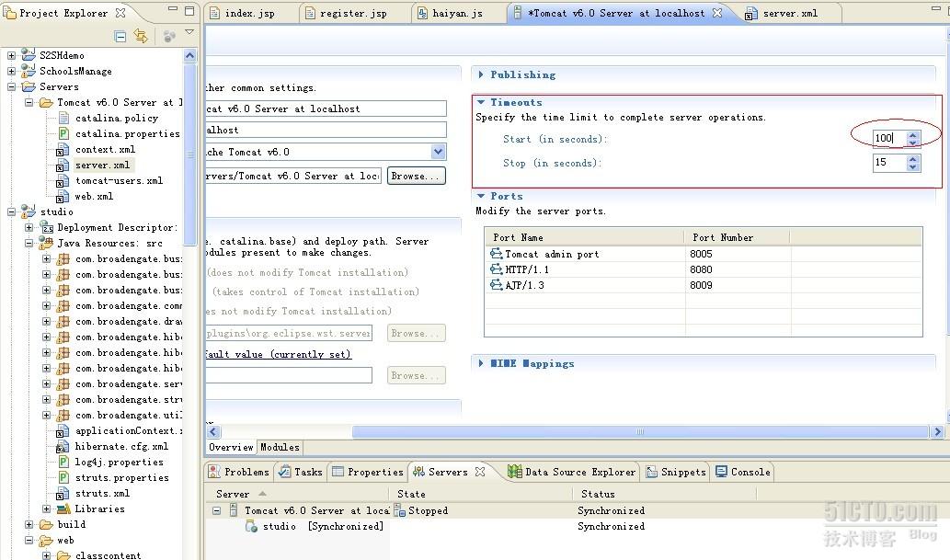The height and width of the screenshot is (560, 950).
Task: Select web.xml file icon
Action: pyautogui.click(x=63, y=197)
